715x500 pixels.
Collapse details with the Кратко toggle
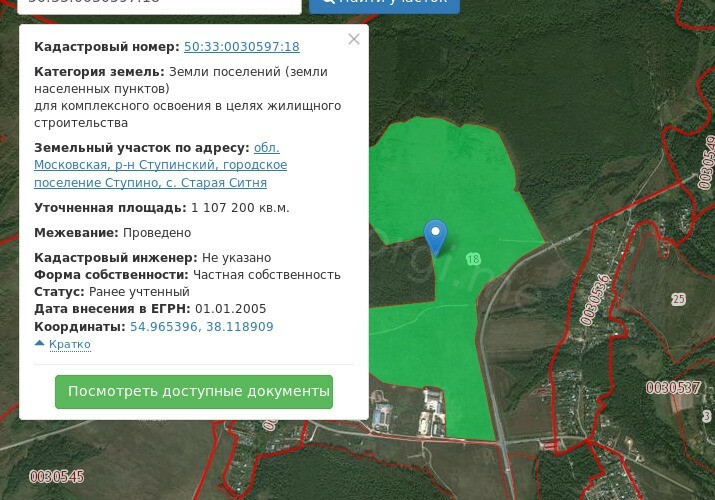coord(69,345)
